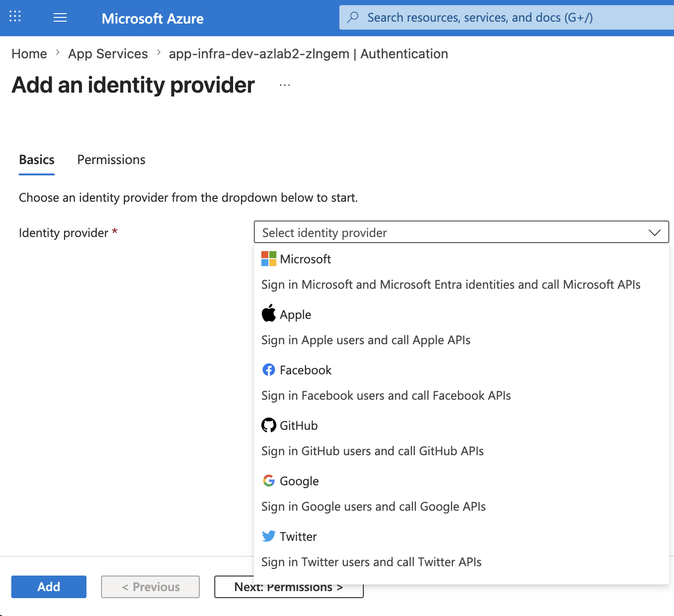The width and height of the screenshot is (674, 616).
Task: Focus the Search resources, services, and docs field
Action: [507, 17]
